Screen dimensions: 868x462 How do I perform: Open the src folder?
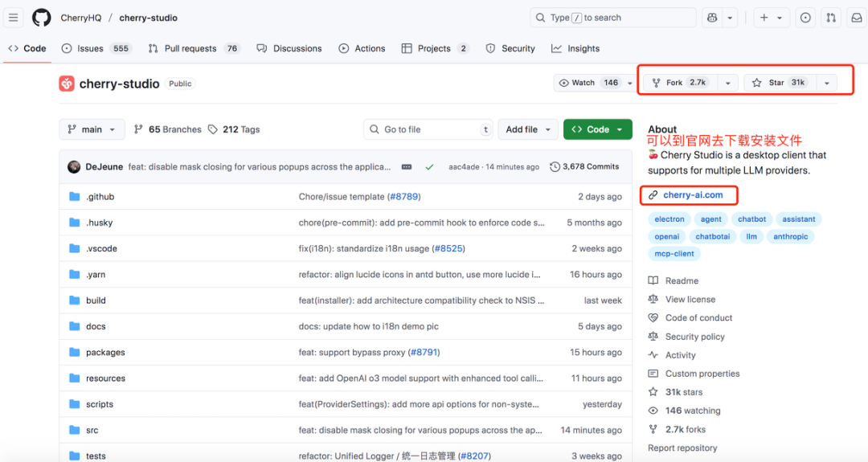92,430
